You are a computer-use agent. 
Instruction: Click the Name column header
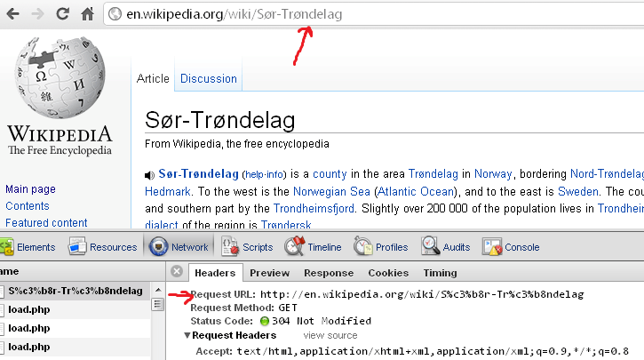(x=82, y=272)
